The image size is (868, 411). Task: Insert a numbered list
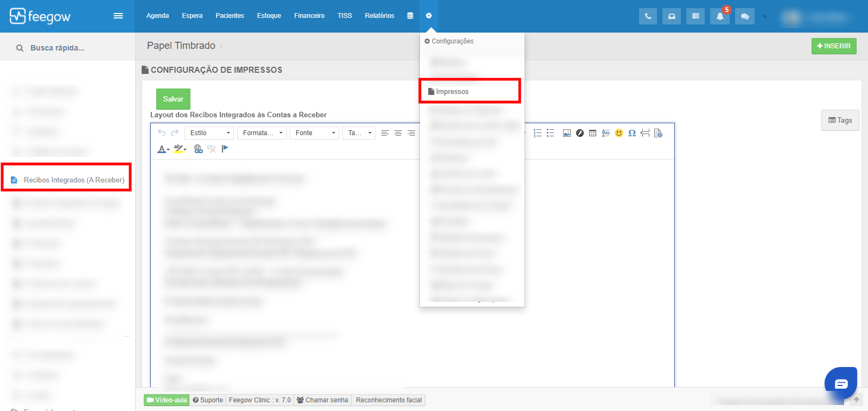(538, 133)
